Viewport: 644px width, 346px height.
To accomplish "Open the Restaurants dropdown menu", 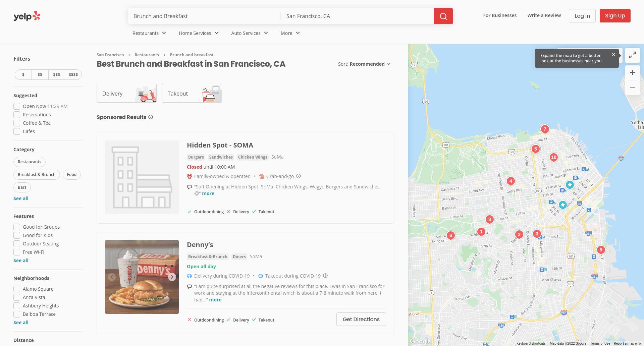I will [149, 33].
